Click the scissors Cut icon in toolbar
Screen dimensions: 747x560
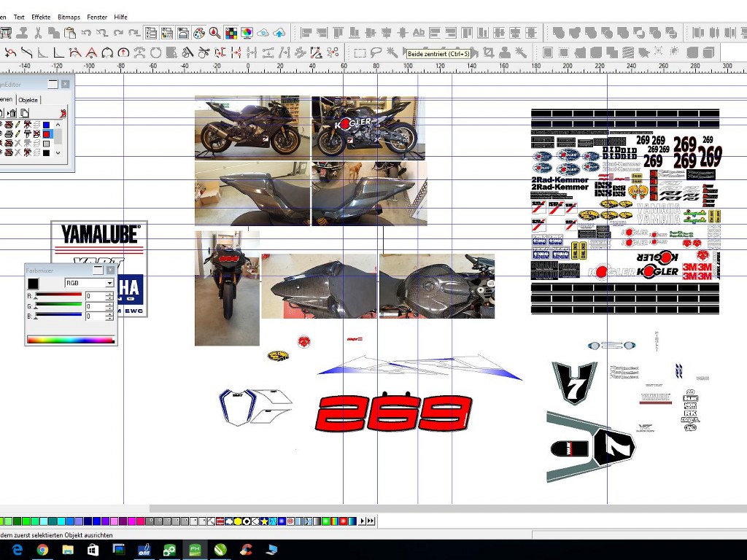38,33
